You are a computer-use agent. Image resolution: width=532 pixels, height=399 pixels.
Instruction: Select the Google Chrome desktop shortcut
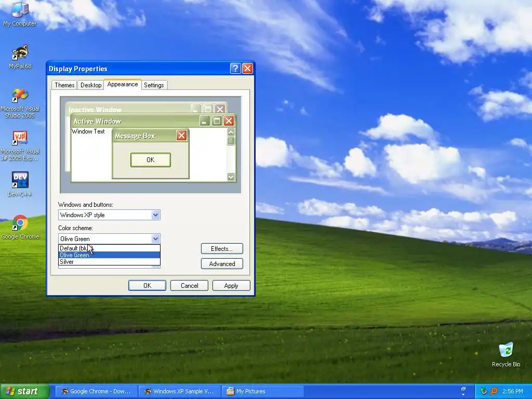(20, 227)
